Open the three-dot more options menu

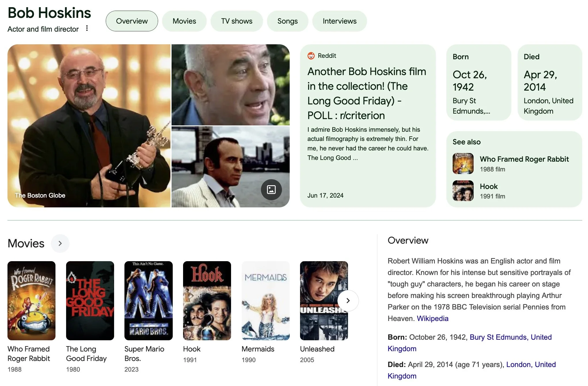87,28
